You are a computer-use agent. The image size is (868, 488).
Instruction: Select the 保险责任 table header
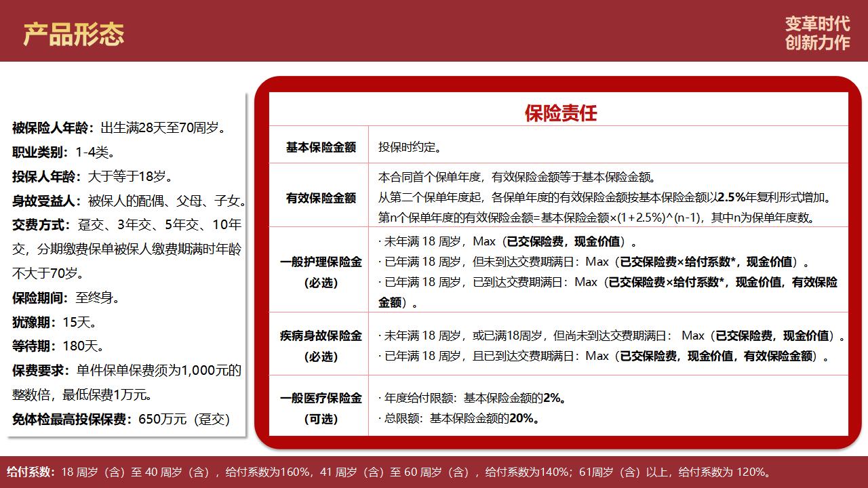[559, 113]
